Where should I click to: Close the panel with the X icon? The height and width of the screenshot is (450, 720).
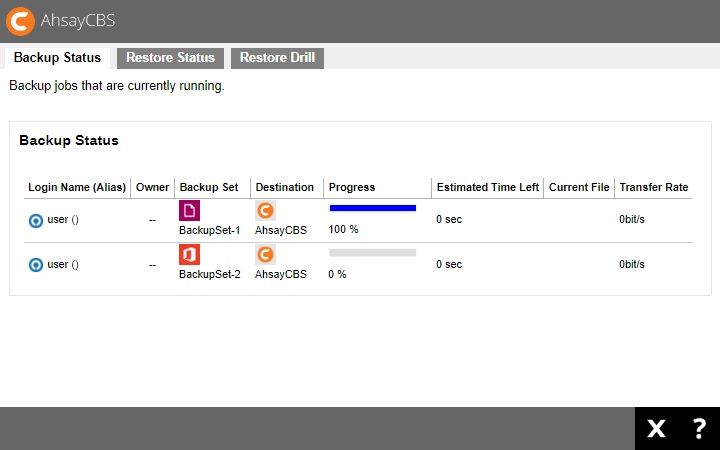pos(656,429)
